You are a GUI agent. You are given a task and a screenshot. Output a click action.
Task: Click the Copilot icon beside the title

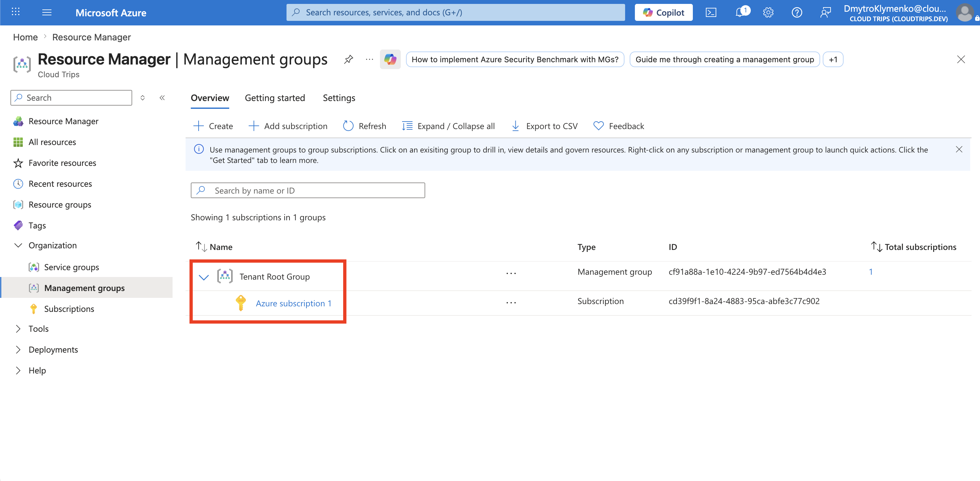pos(390,59)
